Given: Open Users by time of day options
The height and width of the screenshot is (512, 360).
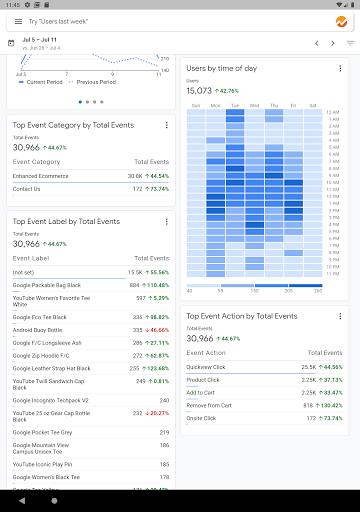Looking at the screenshot, I should pos(340,68).
